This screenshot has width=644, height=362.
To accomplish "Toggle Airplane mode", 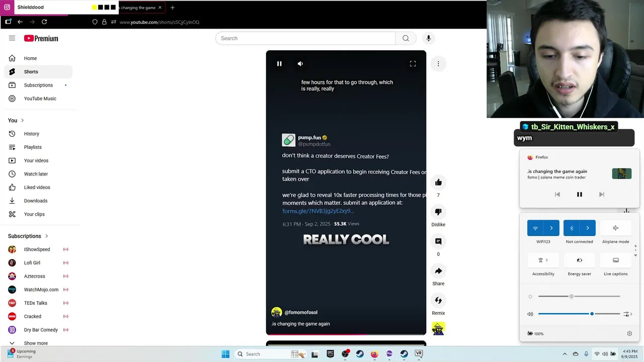I will pos(616,228).
